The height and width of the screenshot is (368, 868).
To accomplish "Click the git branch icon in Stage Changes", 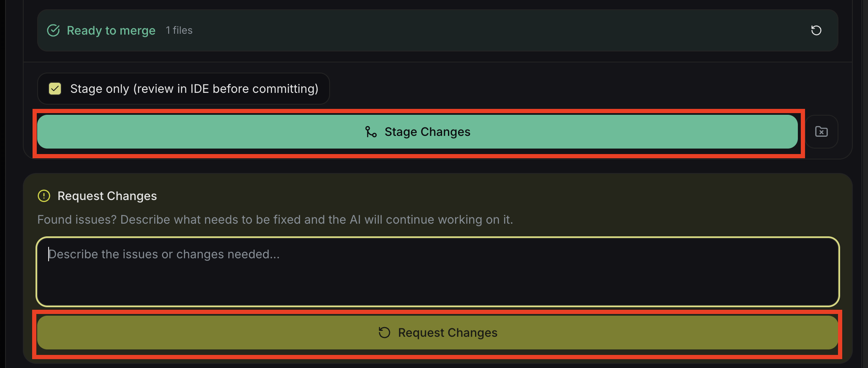I will pos(371,132).
